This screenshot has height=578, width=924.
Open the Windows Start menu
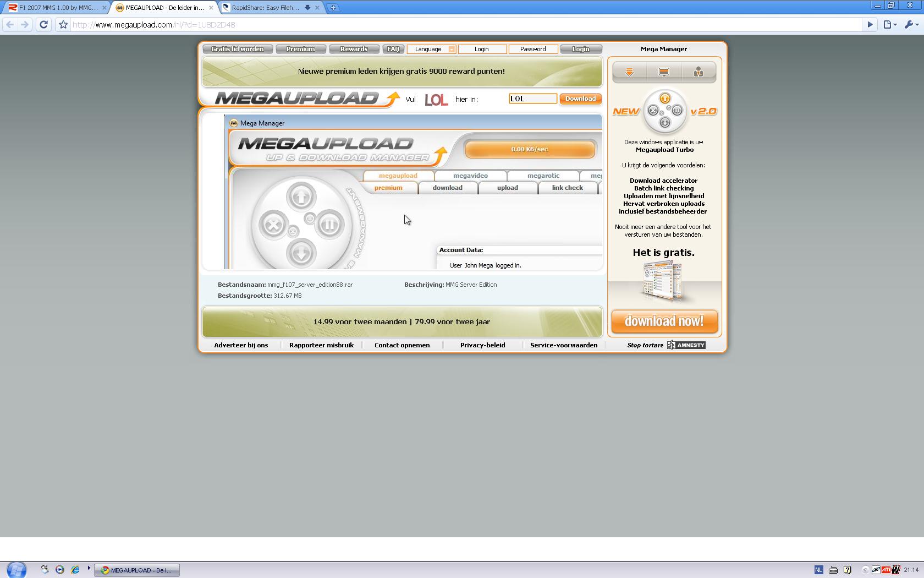pyautogui.click(x=16, y=570)
